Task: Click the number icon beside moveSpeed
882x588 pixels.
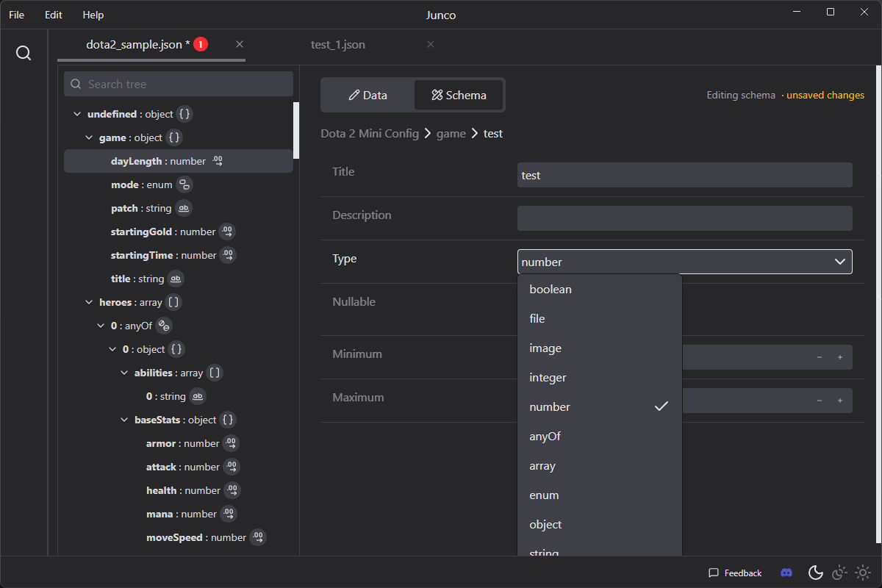Action: point(257,537)
